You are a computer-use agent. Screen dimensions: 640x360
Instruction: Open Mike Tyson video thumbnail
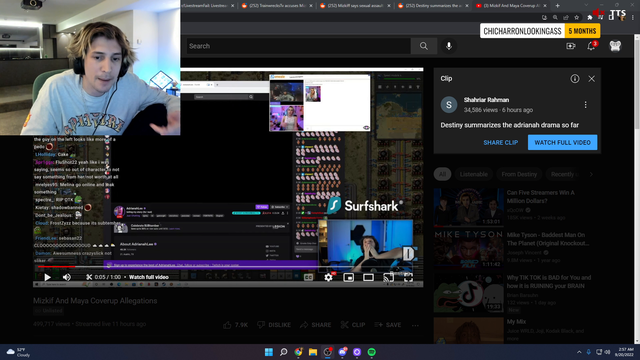[469, 249]
